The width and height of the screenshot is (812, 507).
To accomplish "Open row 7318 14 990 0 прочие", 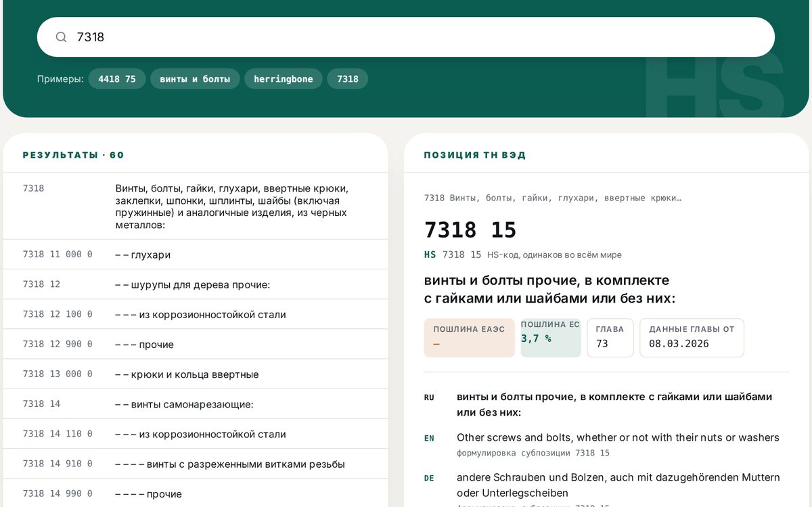I will (196, 493).
